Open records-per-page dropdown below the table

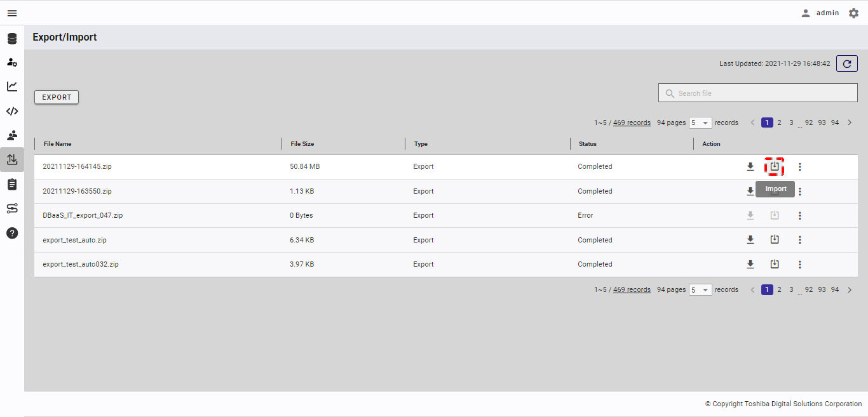click(x=700, y=289)
